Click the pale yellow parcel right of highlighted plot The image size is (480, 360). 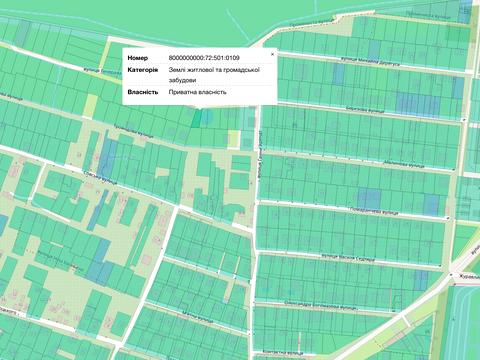point(234,139)
